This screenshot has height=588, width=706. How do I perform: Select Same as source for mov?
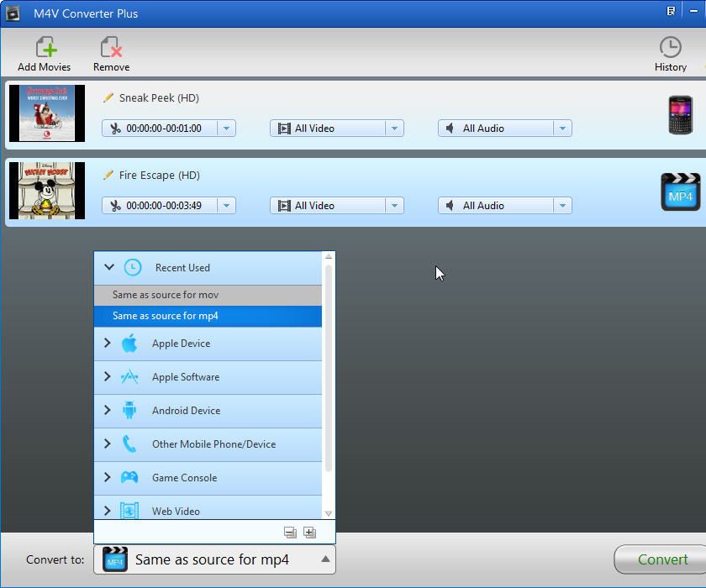tap(166, 295)
